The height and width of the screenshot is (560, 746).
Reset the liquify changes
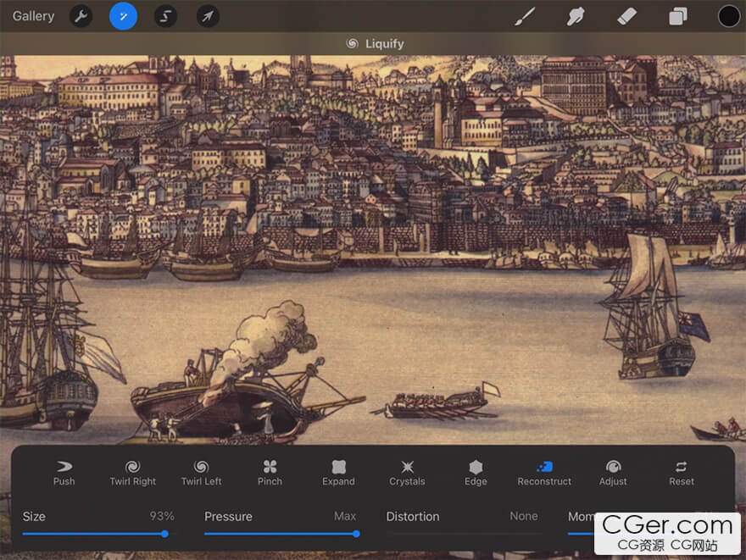682,473
